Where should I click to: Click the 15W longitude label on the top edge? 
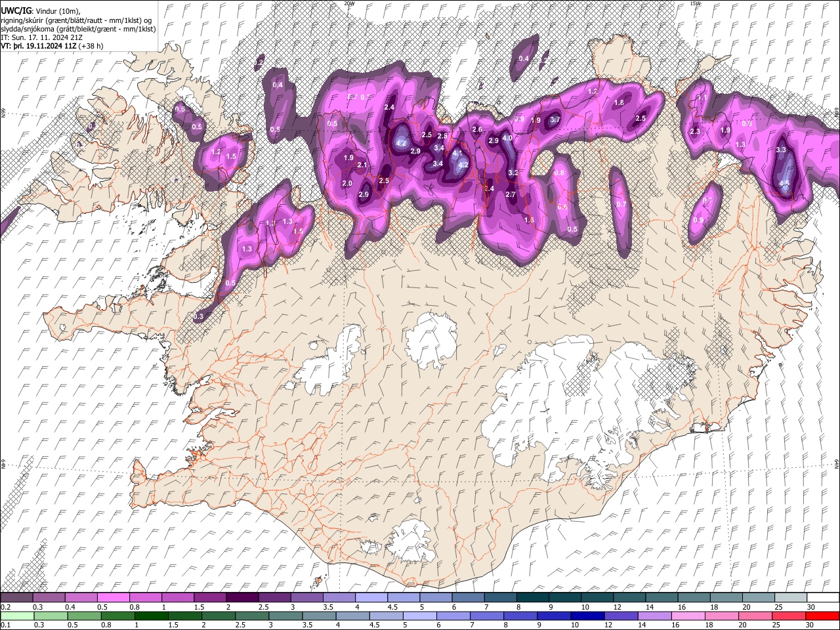pyautogui.click(x=695, y=3)
